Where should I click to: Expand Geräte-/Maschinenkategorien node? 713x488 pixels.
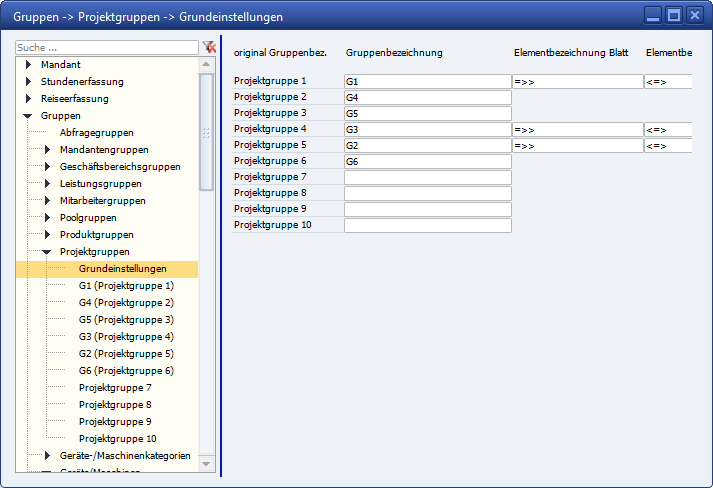tap(47, 456)
